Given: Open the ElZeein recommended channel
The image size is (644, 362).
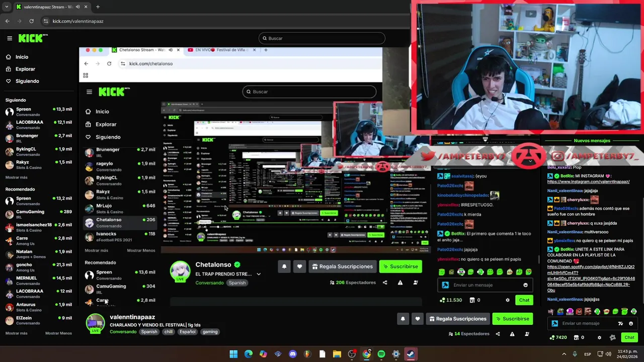Looking at the screenshot, I should (x=38, y=320).
